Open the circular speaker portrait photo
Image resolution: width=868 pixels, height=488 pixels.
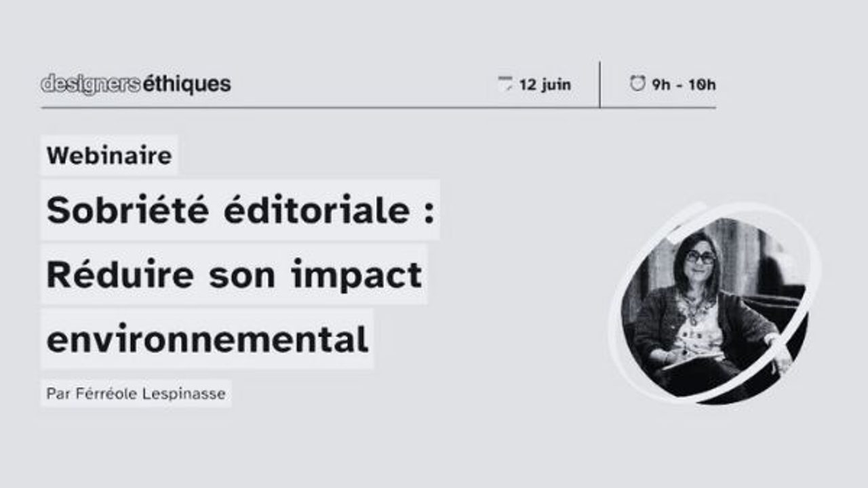click(715, 308)
